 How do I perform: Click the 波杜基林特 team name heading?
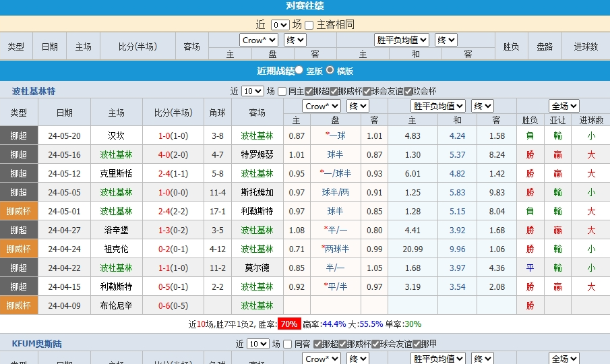coord(34,91)
